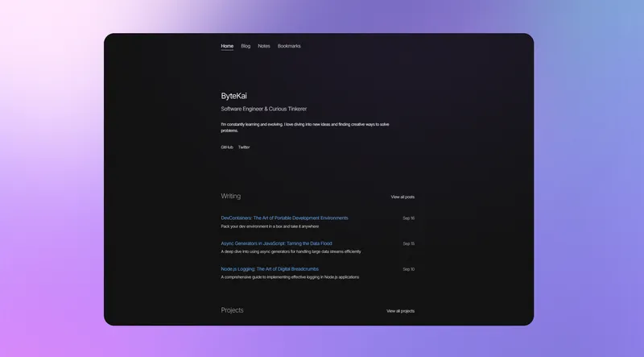Open the Node.js Logging post

270,268
